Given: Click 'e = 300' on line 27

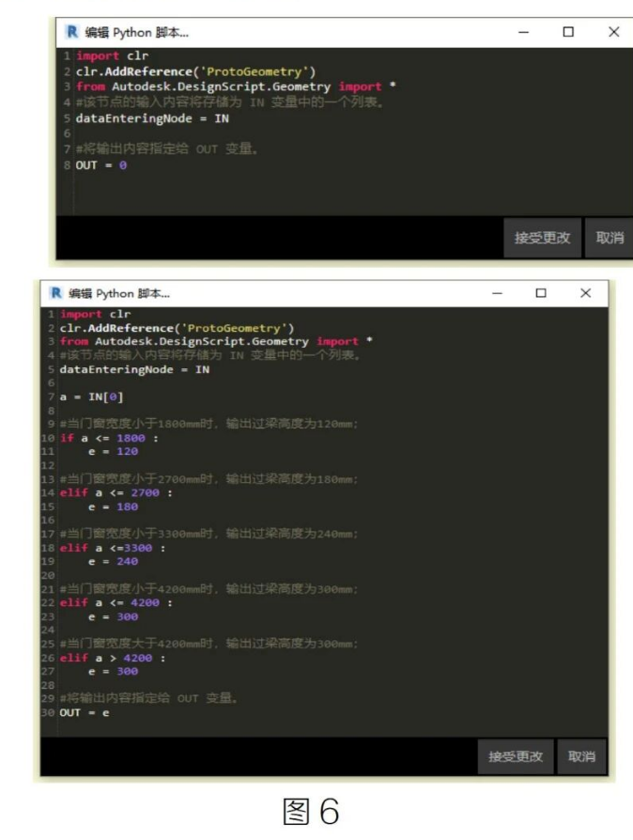Looking at the screenshot, I should [x=113, y=671].
